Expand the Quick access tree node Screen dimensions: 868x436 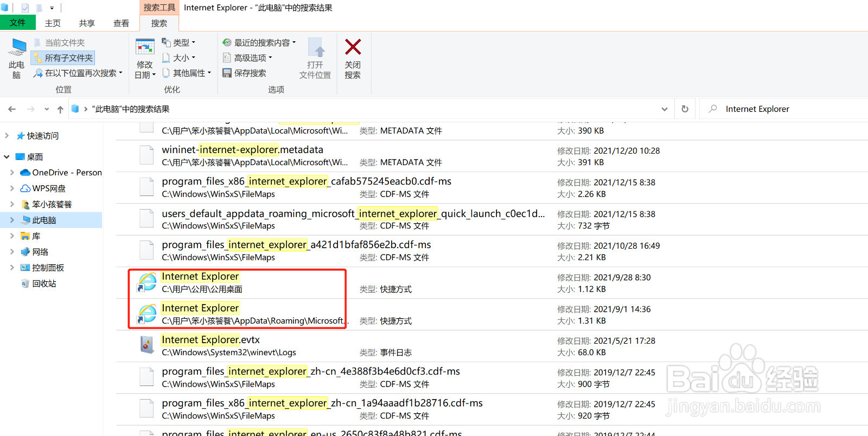[x=7, y=136]
